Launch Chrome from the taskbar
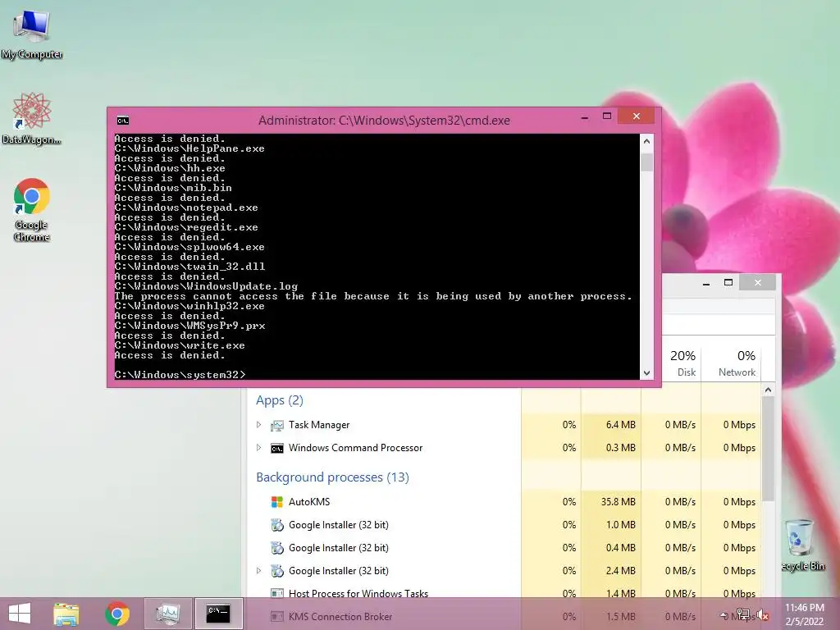 (117, 614)
